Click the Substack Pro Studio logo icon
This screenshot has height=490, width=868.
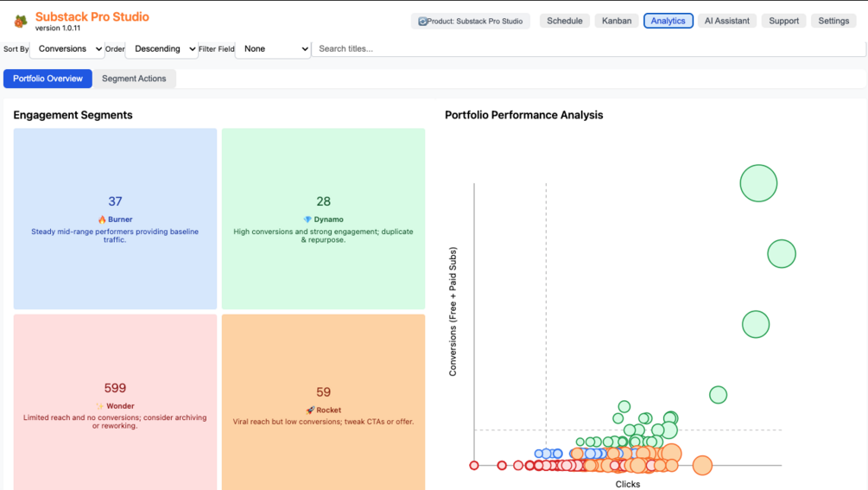pyautogui.click(x=21, y=21)
